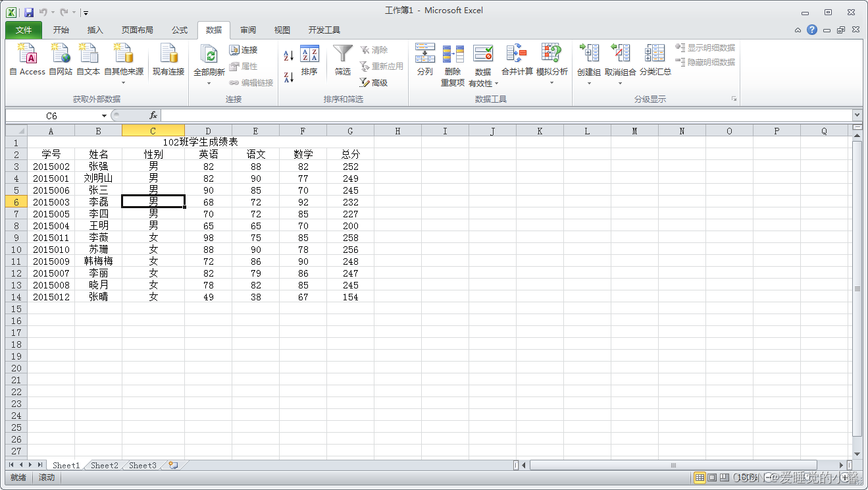Click 分列 text to columns
Screen dimensions: 868x490
(x=425, y=60)
